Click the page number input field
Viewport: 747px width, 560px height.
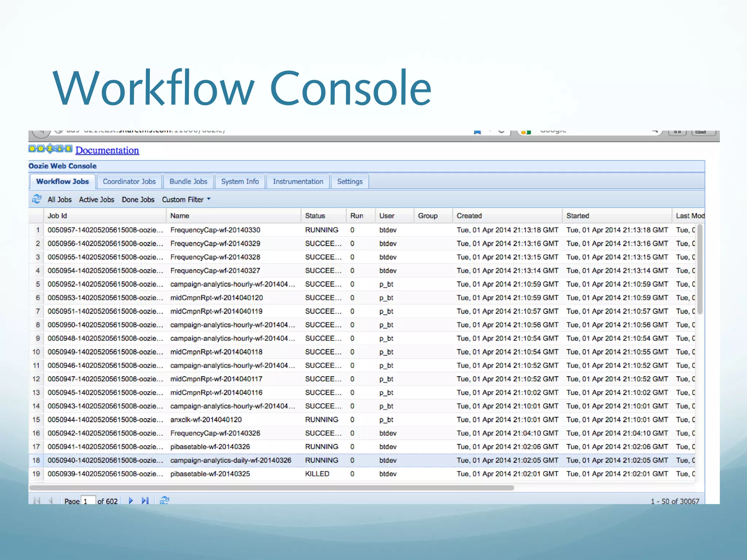tap(88, 501)
